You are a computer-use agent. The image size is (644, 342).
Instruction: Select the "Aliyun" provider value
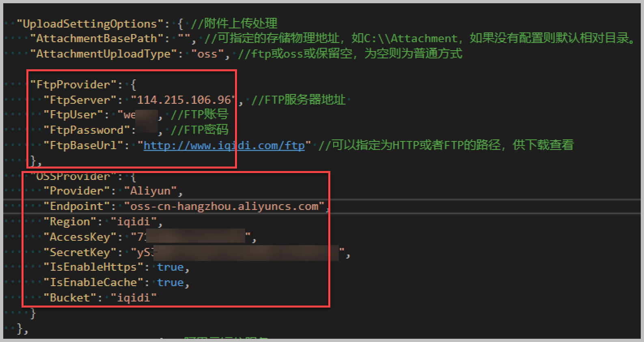click(x=150, y=191)
